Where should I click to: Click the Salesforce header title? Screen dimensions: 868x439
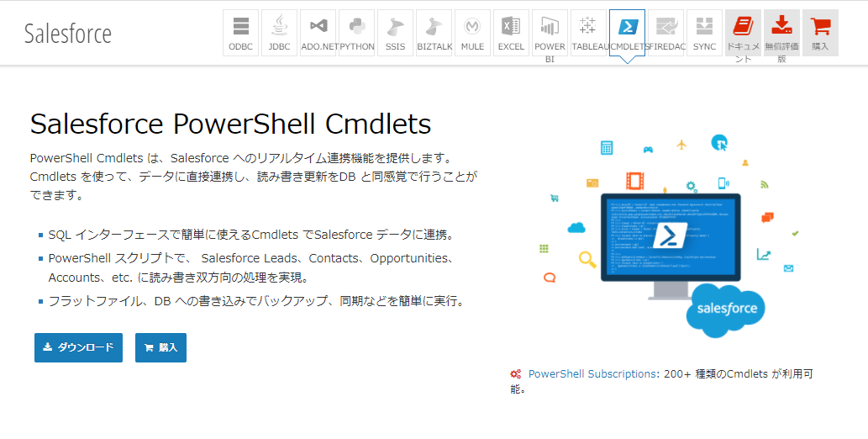click(x=68, y=34)
